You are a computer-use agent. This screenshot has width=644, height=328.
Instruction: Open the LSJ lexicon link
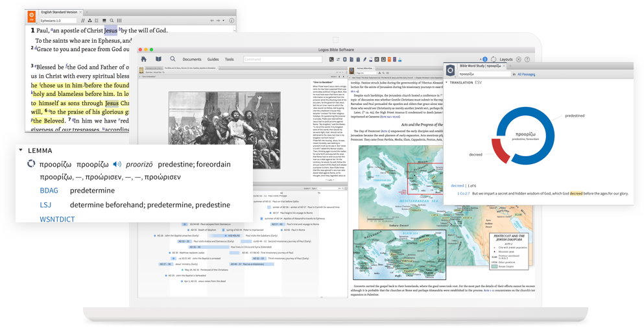tap(45, 205)
